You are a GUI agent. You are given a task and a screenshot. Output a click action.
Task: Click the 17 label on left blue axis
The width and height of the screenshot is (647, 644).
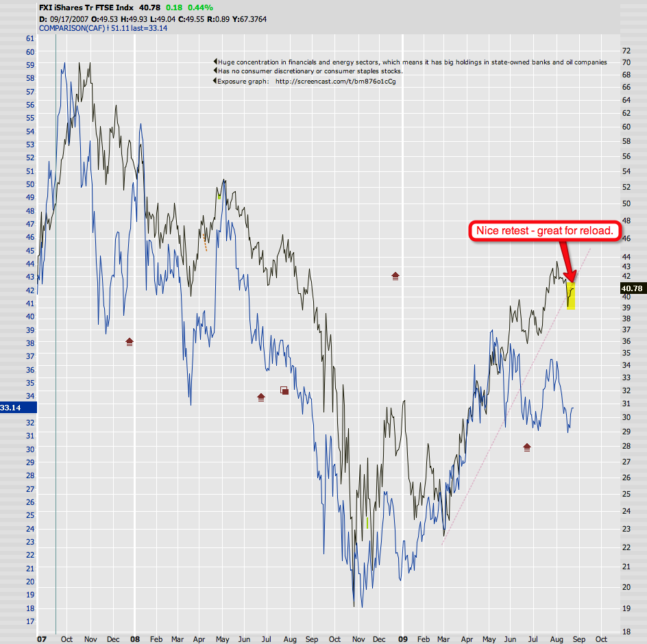30,621
